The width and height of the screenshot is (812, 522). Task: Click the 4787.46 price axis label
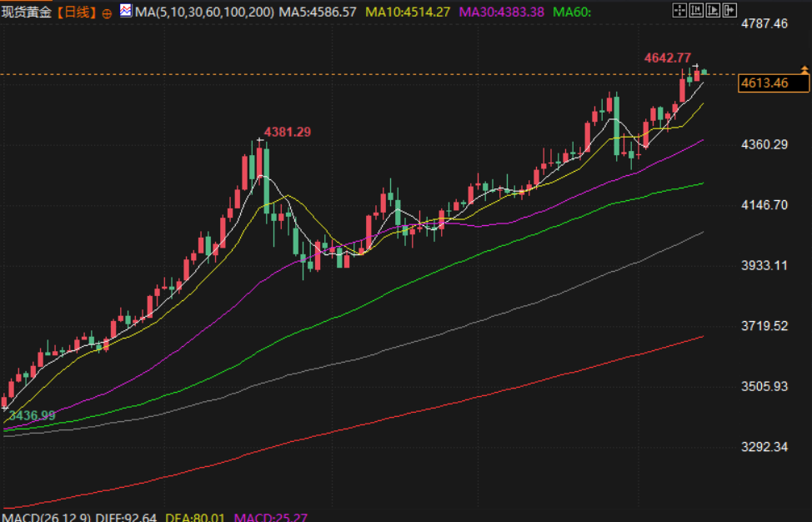click(764, 23)
